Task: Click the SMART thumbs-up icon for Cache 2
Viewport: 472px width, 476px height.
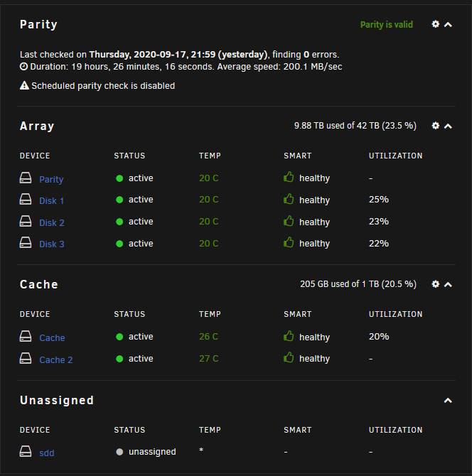Action: [289, 357]
